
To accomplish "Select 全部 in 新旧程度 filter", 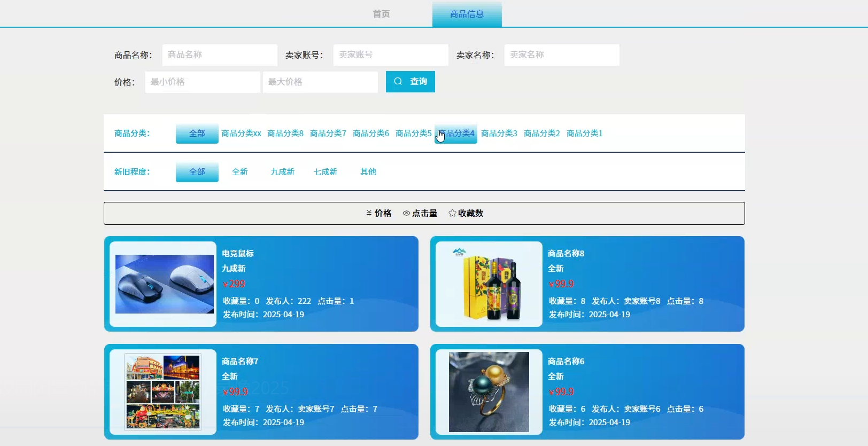I will click(x=197, y=172).
